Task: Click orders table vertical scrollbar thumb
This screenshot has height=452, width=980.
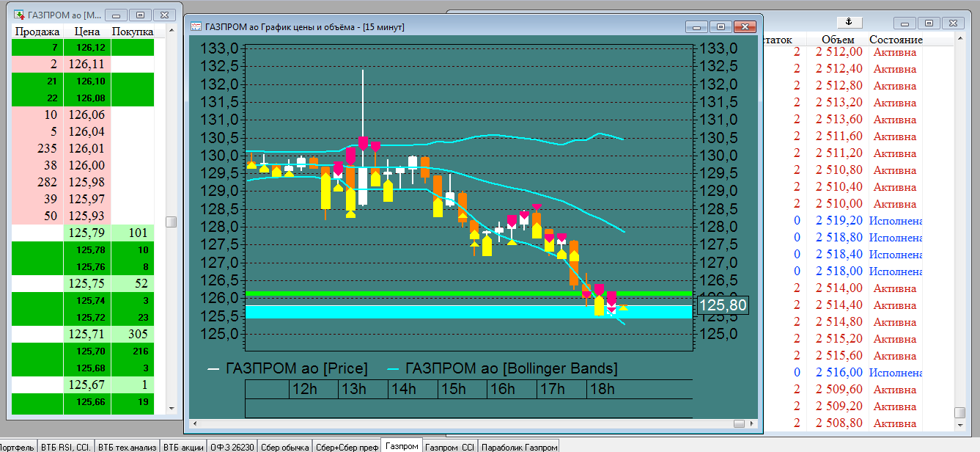Action: click(x=959, y=413)
